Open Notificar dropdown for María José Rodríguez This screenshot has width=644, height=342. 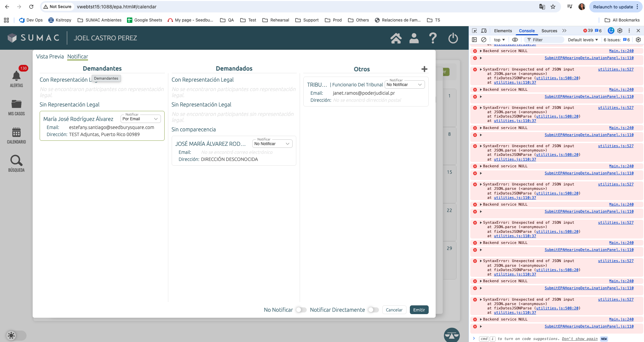pyautogui.click(x=140, y=119)
